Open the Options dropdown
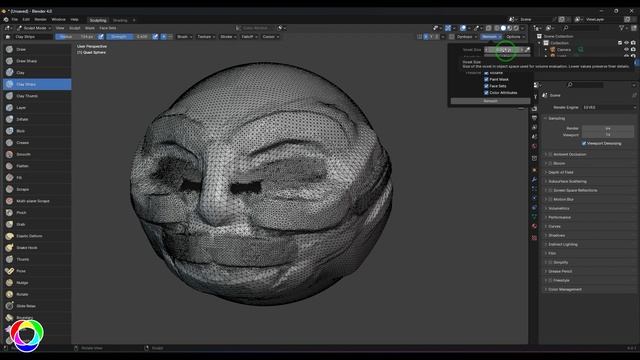 tap(515, 37)
